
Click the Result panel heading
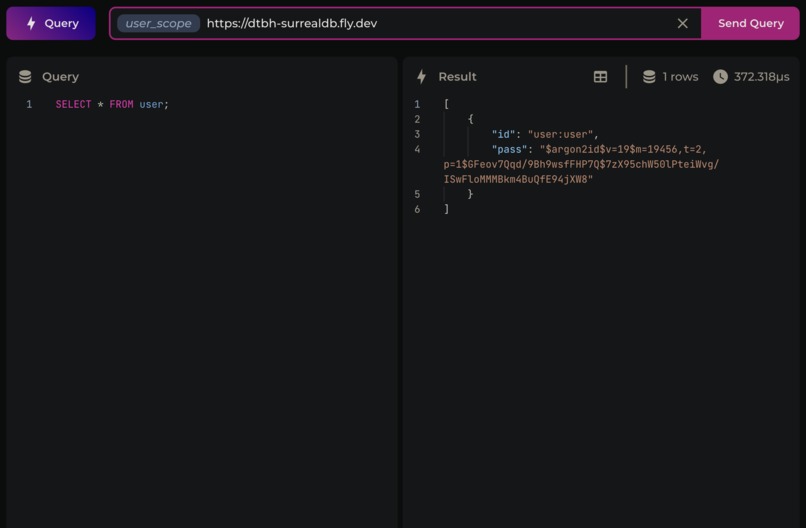(x=457, y=77)
